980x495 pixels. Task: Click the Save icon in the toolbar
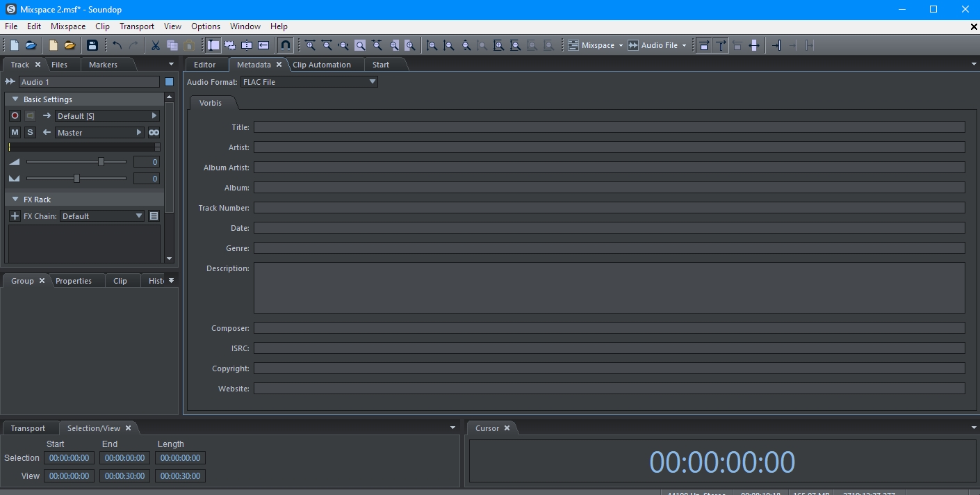(x=92, y=45)
